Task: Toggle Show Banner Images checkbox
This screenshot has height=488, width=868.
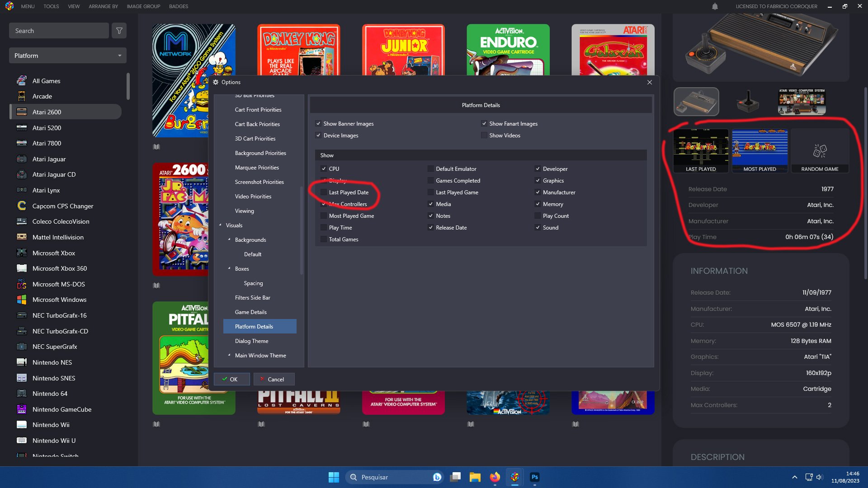Action: [x=318, y=124]
